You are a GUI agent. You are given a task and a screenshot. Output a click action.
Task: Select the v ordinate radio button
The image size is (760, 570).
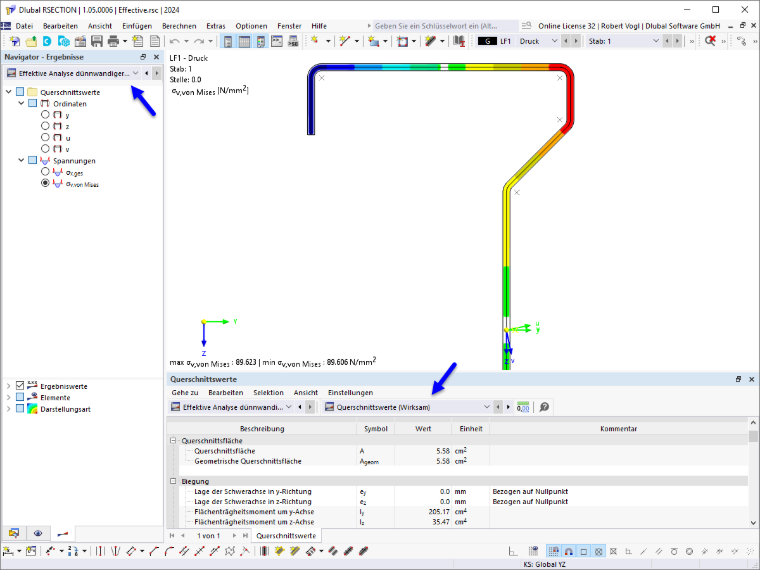[45, 149]
